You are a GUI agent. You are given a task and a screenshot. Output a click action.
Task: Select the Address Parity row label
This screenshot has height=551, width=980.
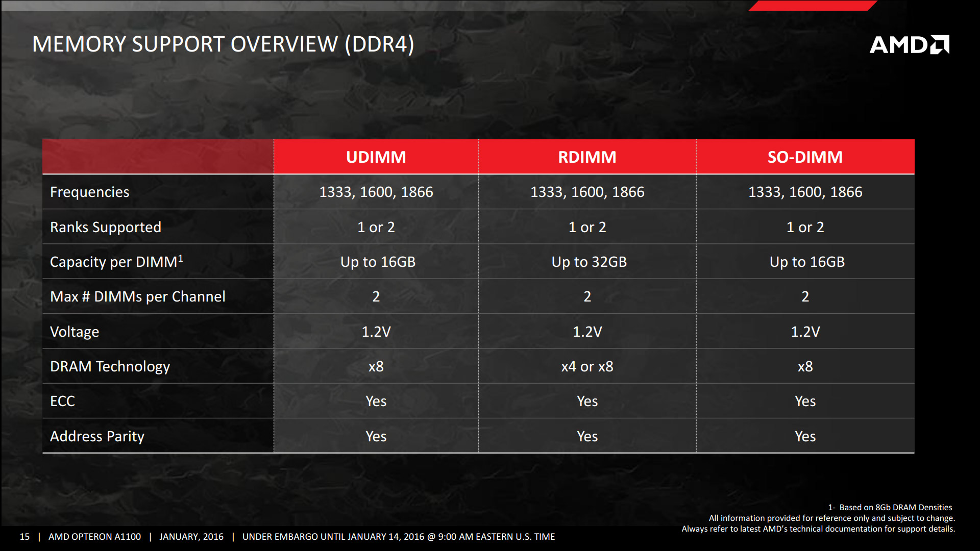pyautogui.click(x=97, y=436)
